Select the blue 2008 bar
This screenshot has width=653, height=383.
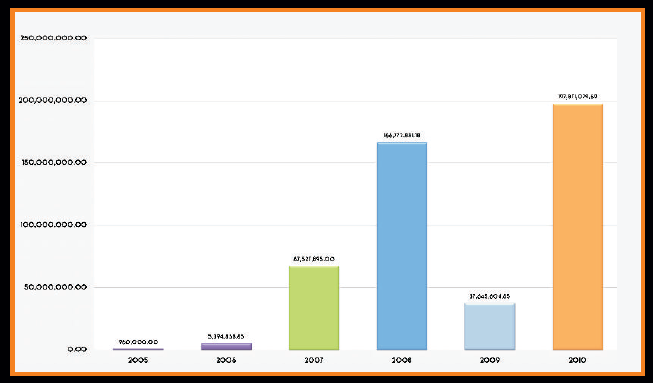tap(402, 246)
